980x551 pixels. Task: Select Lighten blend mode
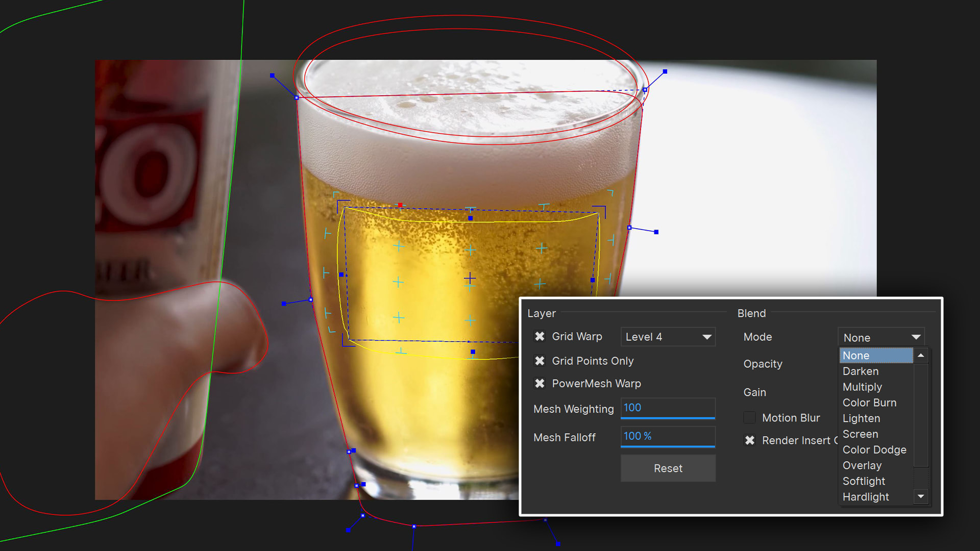tap(861, 418)
